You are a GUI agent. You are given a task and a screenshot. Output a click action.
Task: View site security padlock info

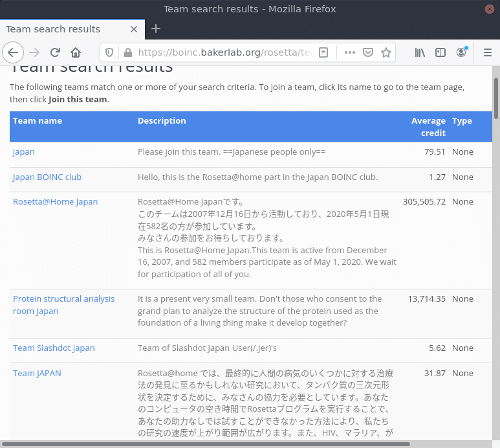tap(128, 52)
